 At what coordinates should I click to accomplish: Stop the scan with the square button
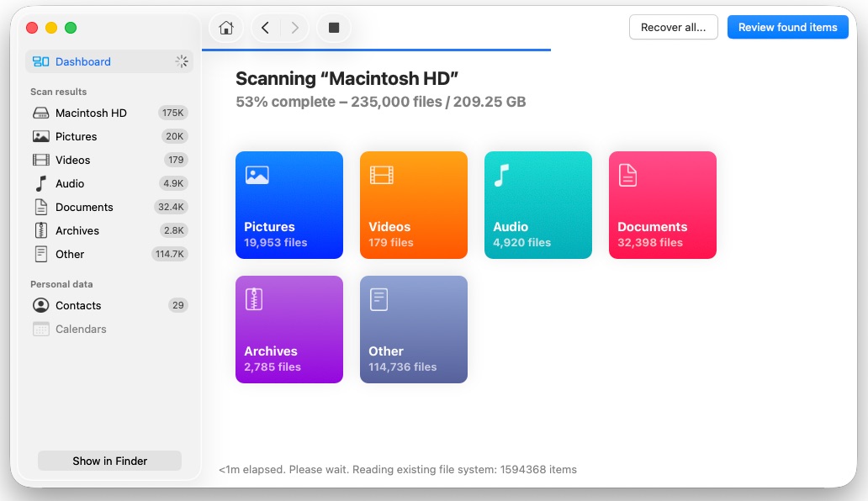[334, 28]
